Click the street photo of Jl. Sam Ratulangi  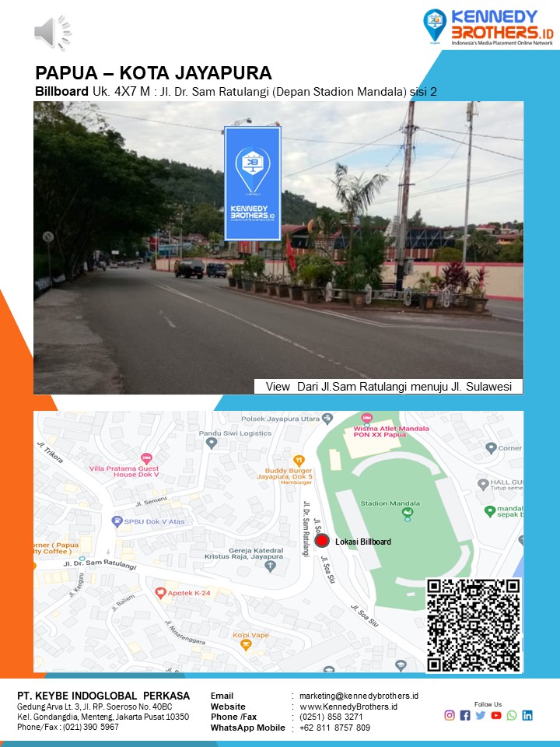(278, 247)
